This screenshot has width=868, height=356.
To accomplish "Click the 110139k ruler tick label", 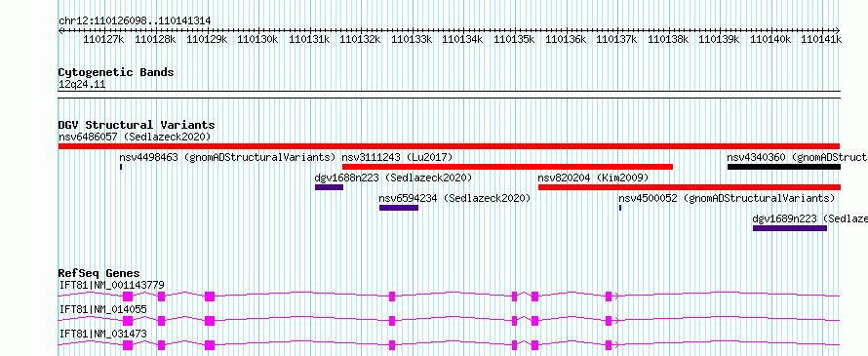I will point(720,40).
